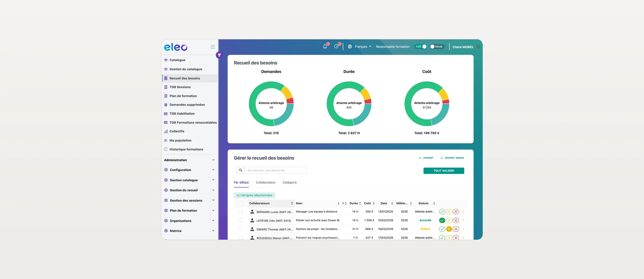The width and height of the screenshot is (644, 279).
Task: Toggle the Rés@ switch
Action: point(437,46)
